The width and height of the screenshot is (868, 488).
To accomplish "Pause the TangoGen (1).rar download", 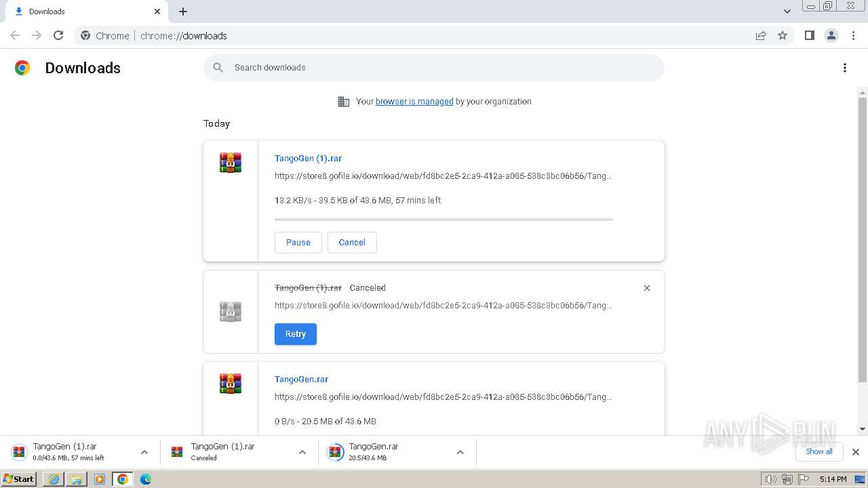I will (x=298, y=243).
